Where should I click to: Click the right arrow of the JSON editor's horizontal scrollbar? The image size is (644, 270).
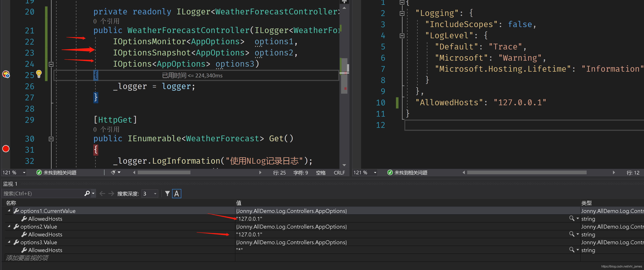[x=614, y=172]
